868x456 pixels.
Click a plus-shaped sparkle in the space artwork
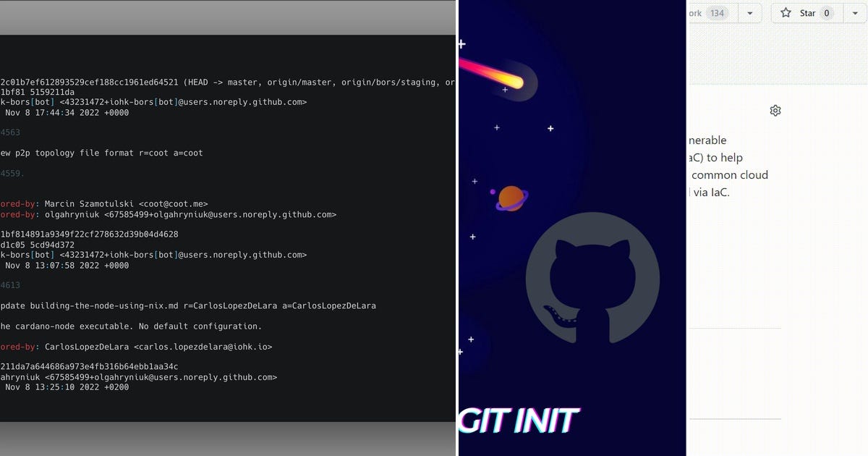(x=497, y=127)
